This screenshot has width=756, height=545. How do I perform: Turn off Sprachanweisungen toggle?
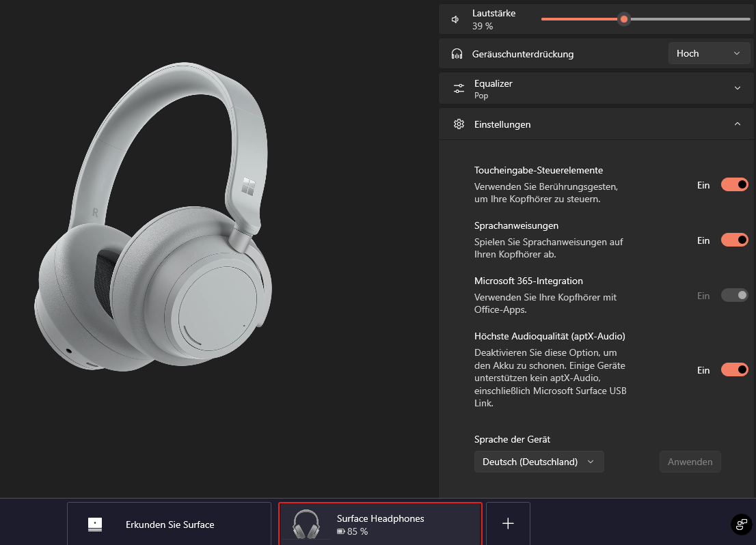734,240
